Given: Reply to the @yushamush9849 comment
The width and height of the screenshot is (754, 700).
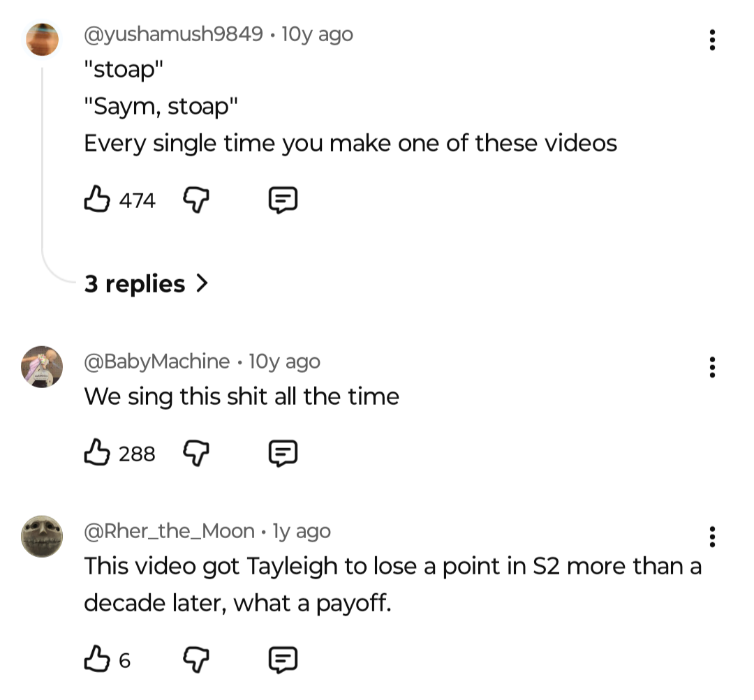Looking at the screenshot, I should 283,201.
